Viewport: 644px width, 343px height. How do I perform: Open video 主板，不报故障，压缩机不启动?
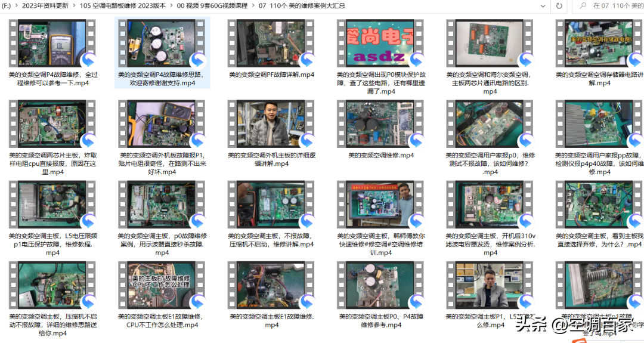click(271, 205)
